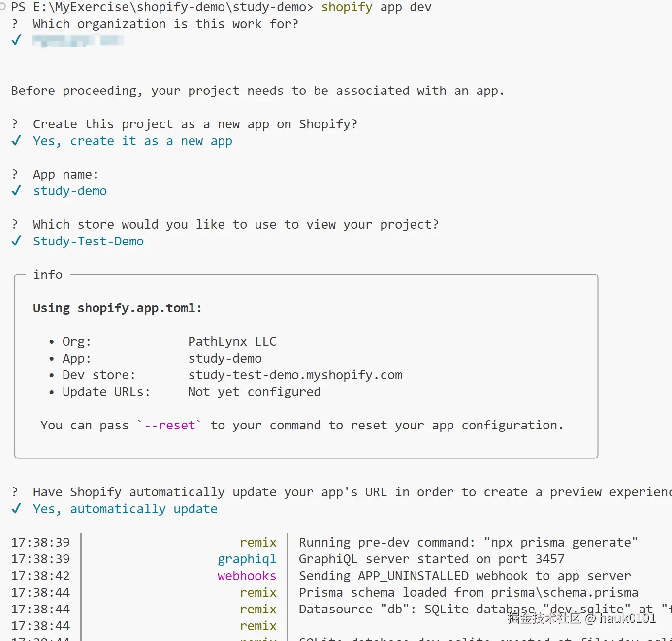Click 'GraphiQL server started on port 3457' message
Viewport: 672px width, 641px height.
pos(431,559)
